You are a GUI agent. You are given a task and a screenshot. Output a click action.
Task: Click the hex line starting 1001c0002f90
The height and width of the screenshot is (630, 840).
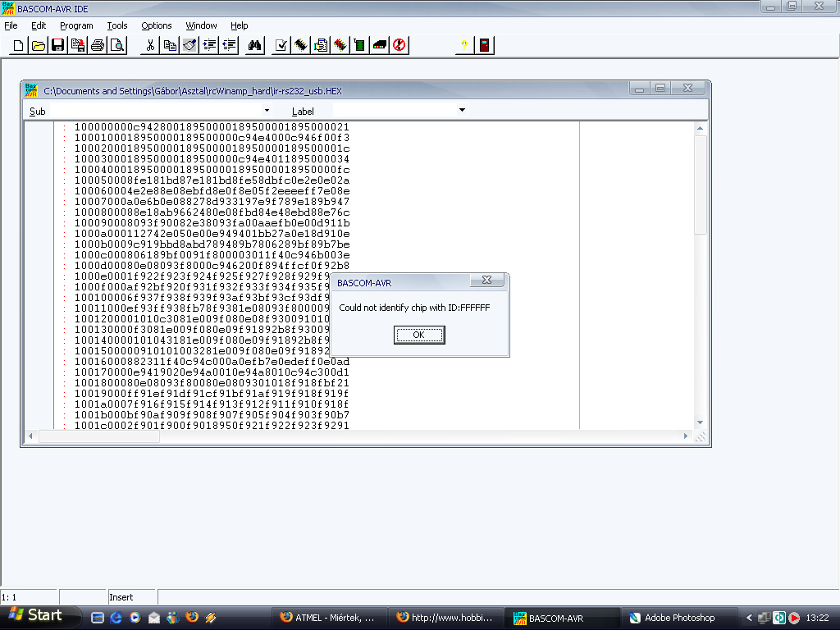(x=212, y=426)
